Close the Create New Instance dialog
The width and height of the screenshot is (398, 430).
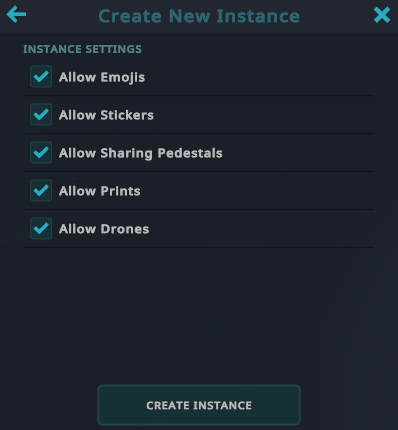pos(382,15)
